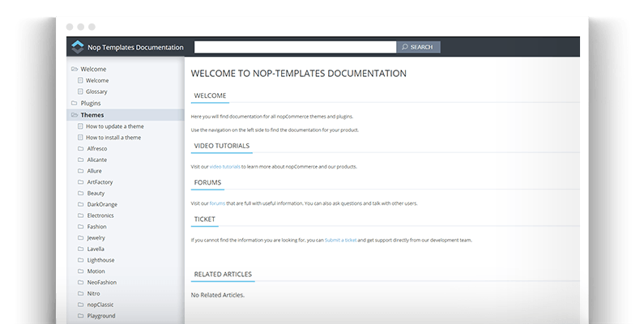Open 'How to update a theme' article

pyautogui.click(x=115, y=126)
